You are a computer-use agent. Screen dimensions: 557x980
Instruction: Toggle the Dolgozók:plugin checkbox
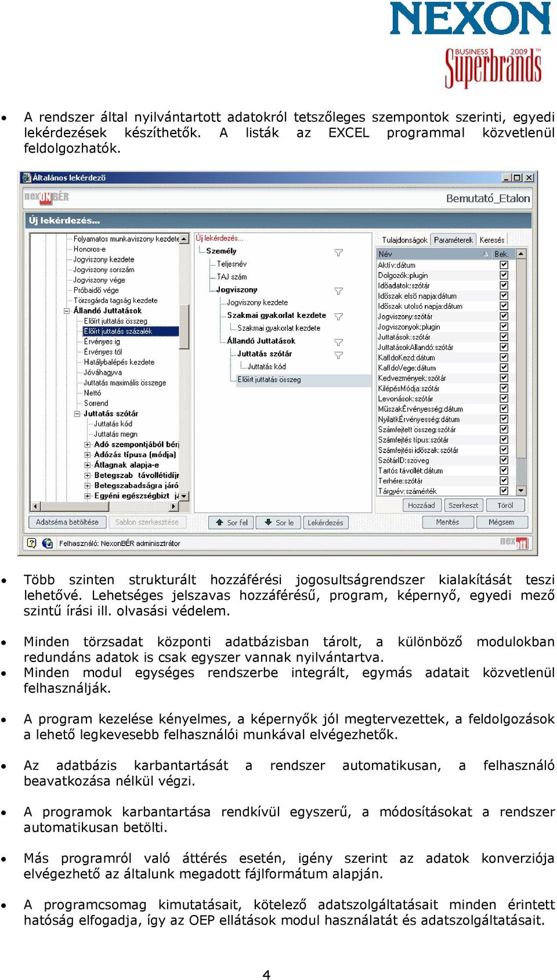(504, 275)
